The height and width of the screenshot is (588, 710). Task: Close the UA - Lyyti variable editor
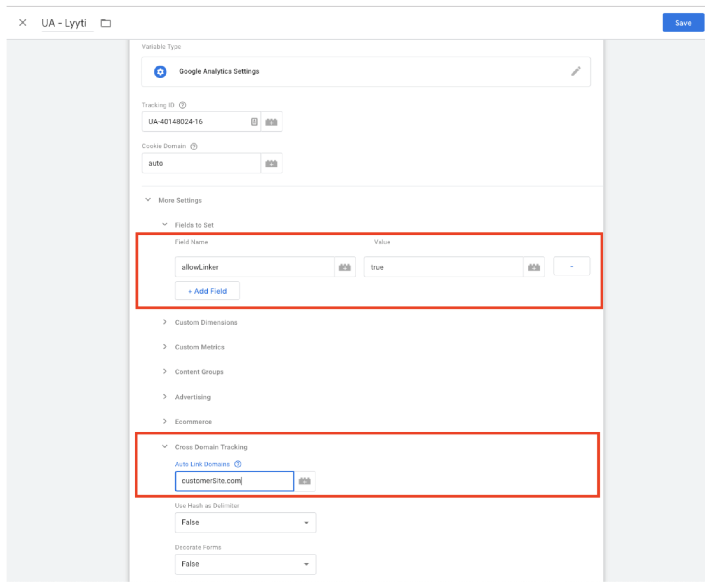23,23
